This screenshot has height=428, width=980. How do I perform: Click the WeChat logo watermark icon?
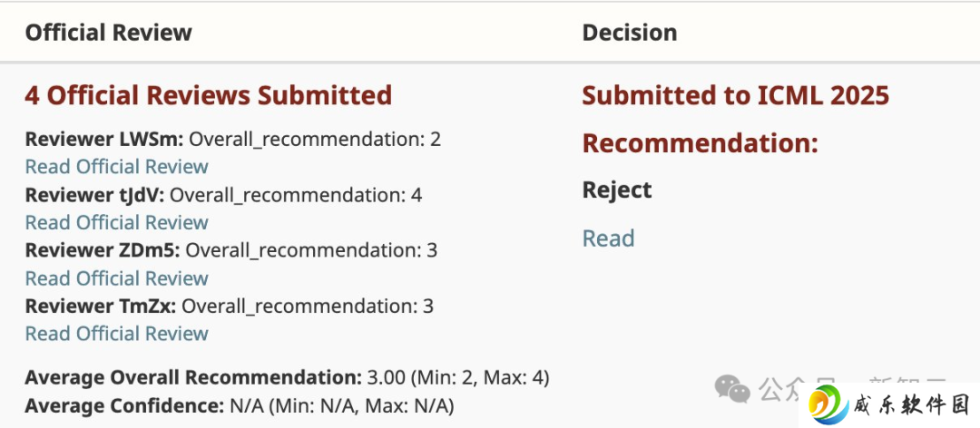click(732, 388)
